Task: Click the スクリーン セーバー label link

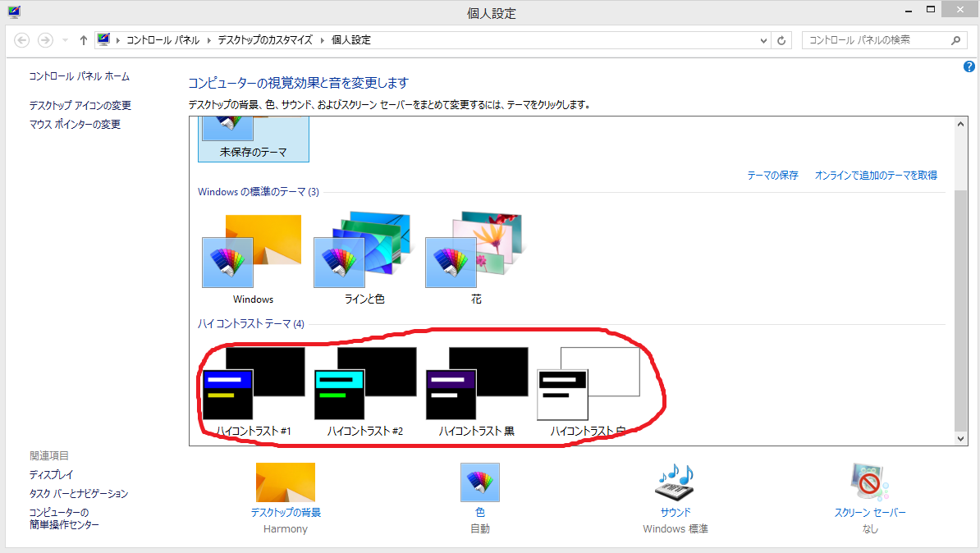Action: (x=870, y=512)
